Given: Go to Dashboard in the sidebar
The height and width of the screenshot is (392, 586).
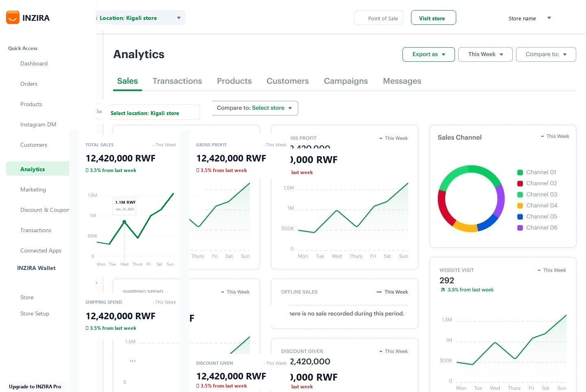Looking at the screenshot, I should point(34,63).
